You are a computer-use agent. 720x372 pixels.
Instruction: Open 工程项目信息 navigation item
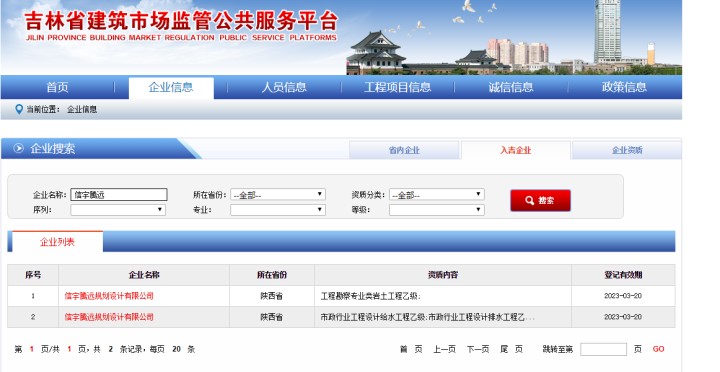click(397, 87)
